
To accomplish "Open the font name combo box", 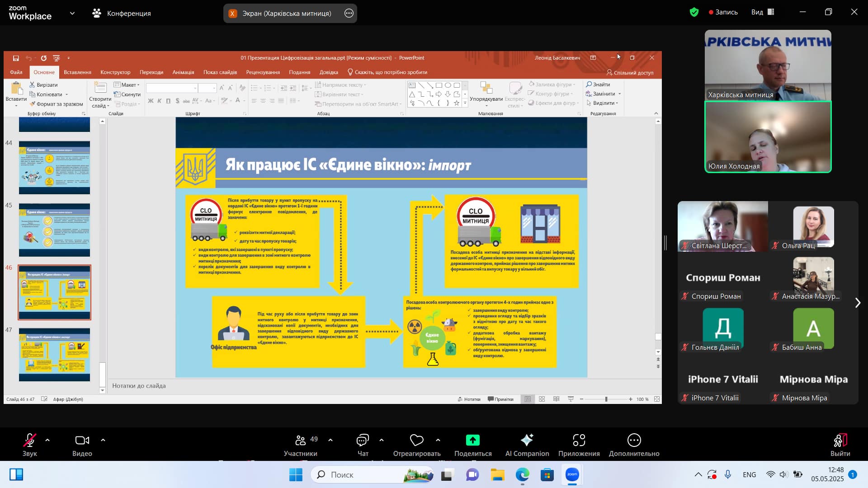I will point(172,88).
